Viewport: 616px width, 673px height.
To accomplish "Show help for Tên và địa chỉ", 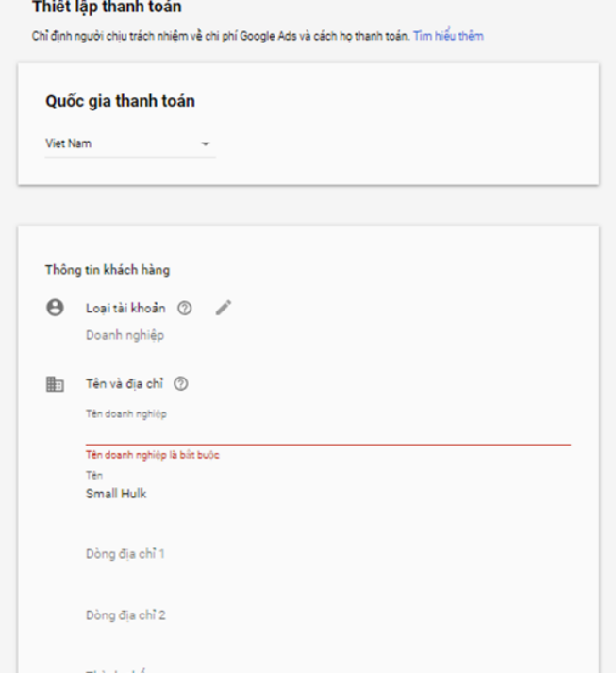I will pyautogui.click(x=181, y=384).
